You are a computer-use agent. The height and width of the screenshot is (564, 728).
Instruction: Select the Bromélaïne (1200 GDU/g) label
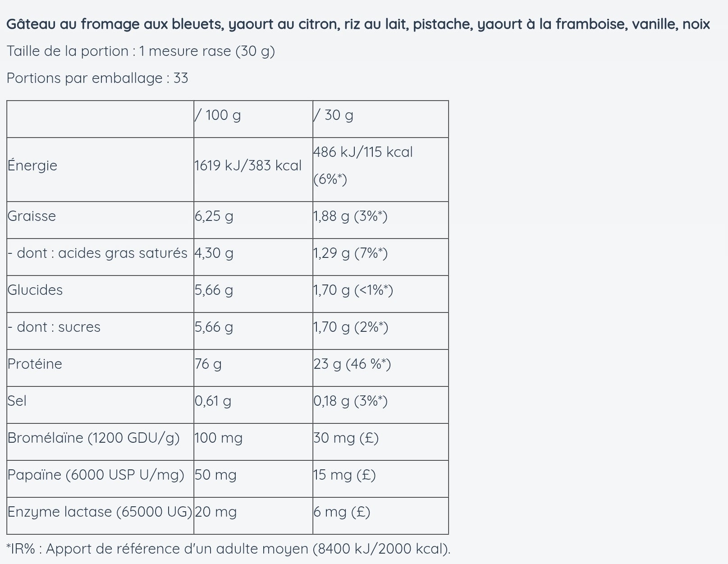pyautogui.click(x=94, y=438)
